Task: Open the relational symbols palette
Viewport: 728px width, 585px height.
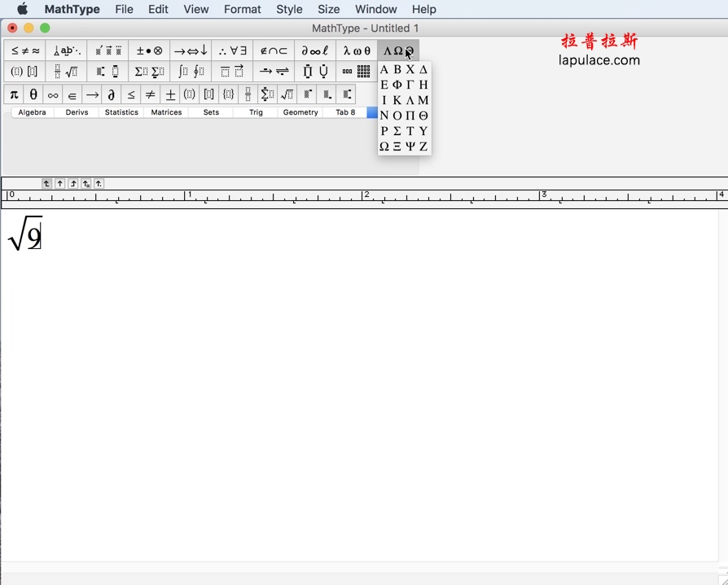Action: coord(24,50)
